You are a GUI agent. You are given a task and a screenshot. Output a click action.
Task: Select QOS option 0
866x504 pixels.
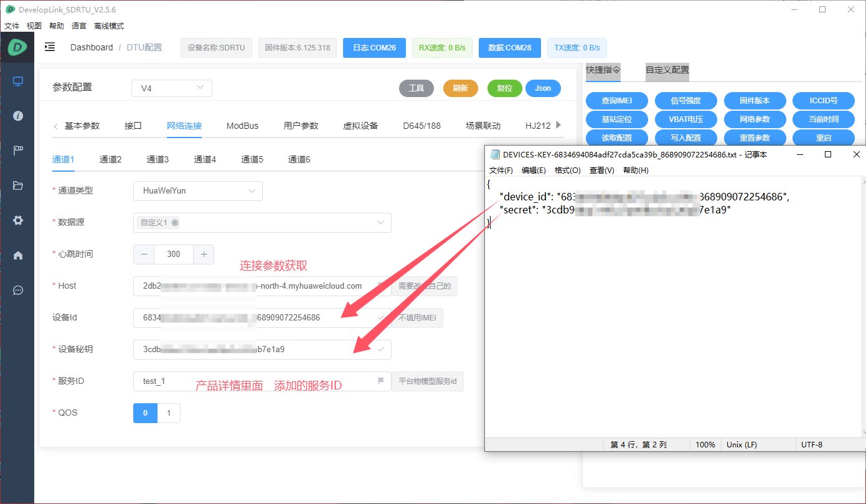point(145,413)
